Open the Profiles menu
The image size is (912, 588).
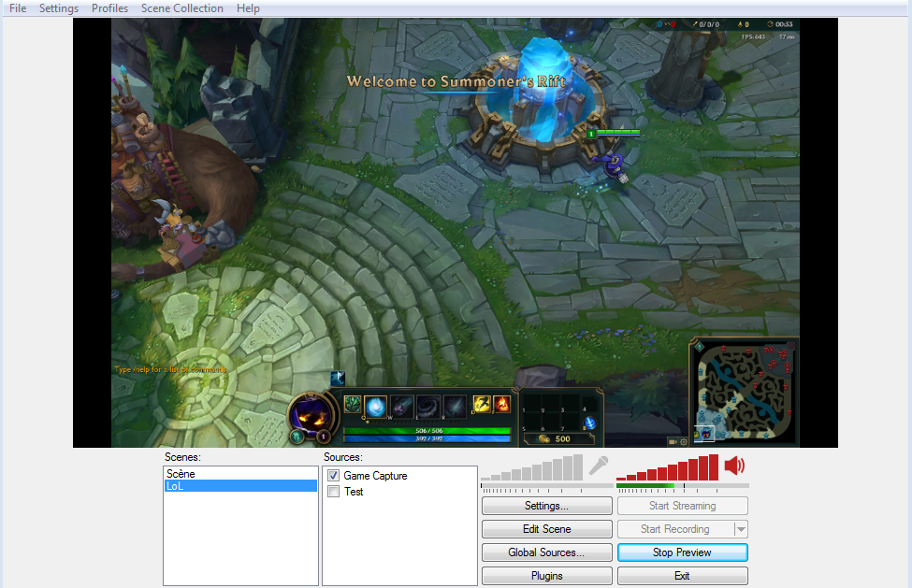(110, 8)
